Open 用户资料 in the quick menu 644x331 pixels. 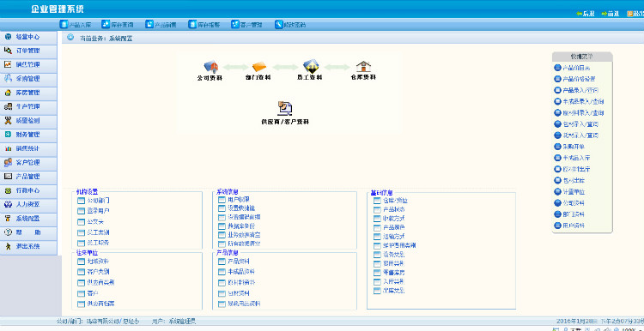point(574,226)
